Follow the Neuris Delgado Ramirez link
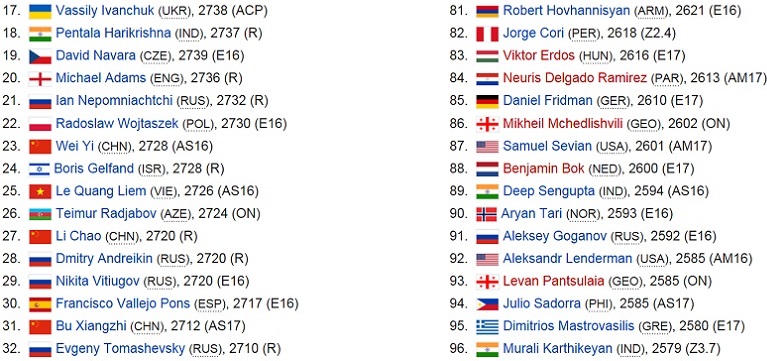This screenshot has width=767, height=361. [x=575, y=78]
